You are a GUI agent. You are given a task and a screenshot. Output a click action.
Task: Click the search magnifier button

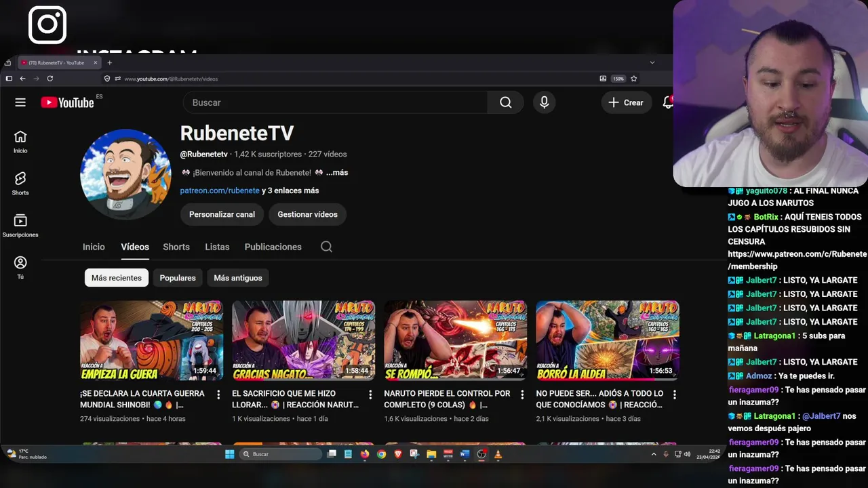tap(505, 102)
